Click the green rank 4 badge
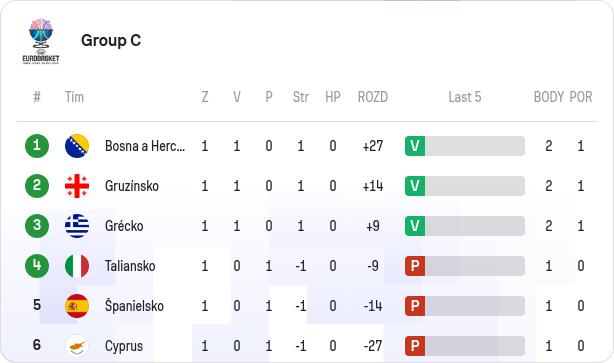This screenshot has width=614, height=363. [37, 266]
